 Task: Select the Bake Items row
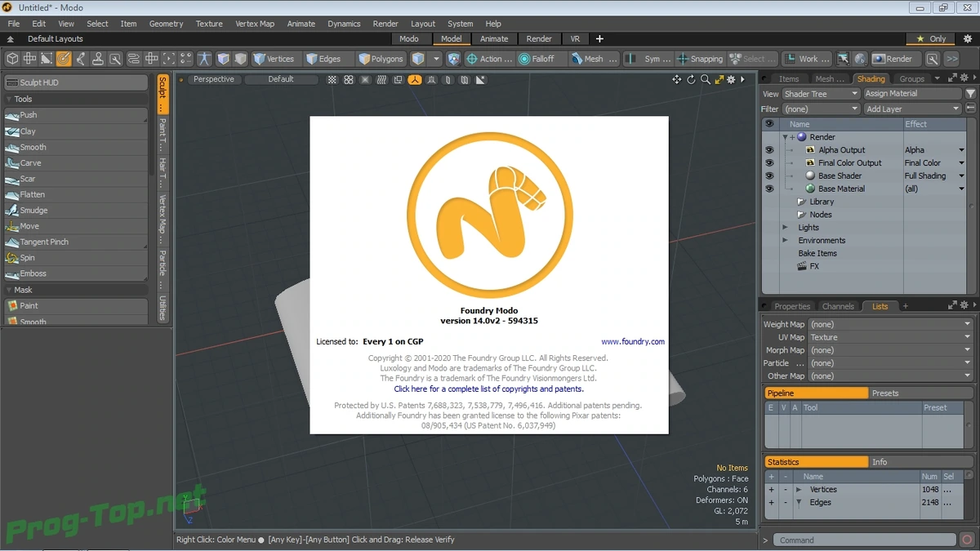817,254
